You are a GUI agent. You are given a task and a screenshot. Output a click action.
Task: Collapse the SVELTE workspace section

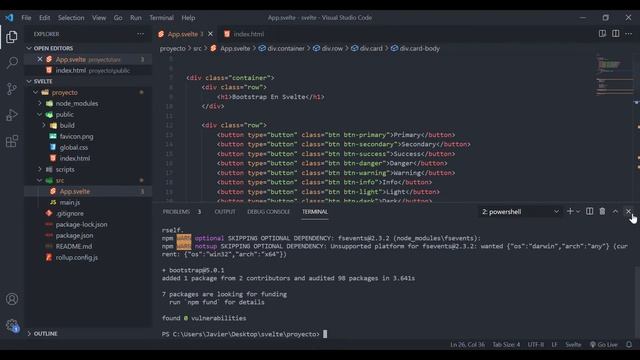pos(29,81)
